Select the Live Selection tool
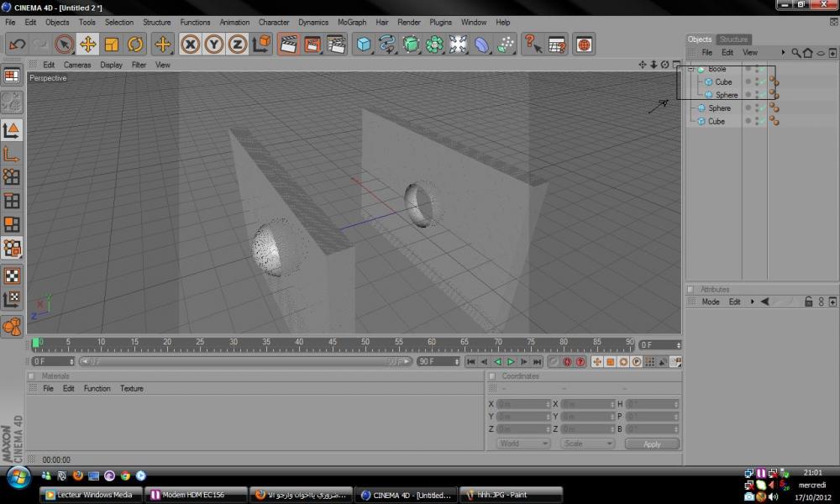Image resolution: width=840 pixels, height=504 pixels. click(65, 44)
